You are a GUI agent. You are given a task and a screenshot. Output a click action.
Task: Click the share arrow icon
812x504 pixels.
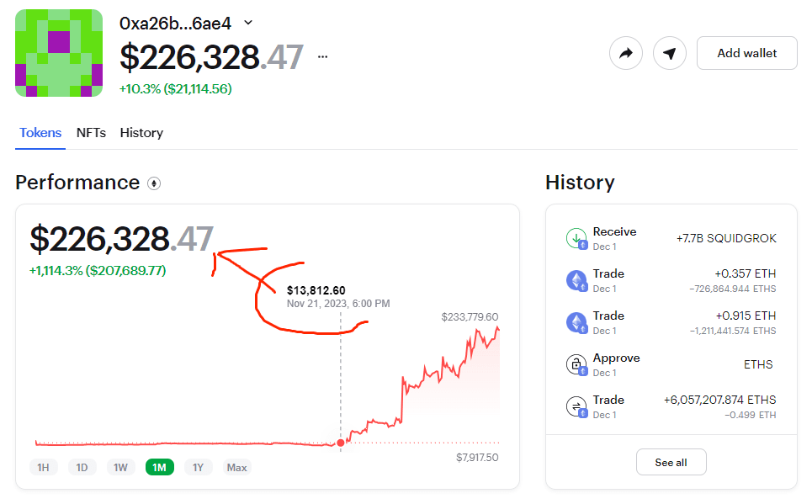[625, 53]
